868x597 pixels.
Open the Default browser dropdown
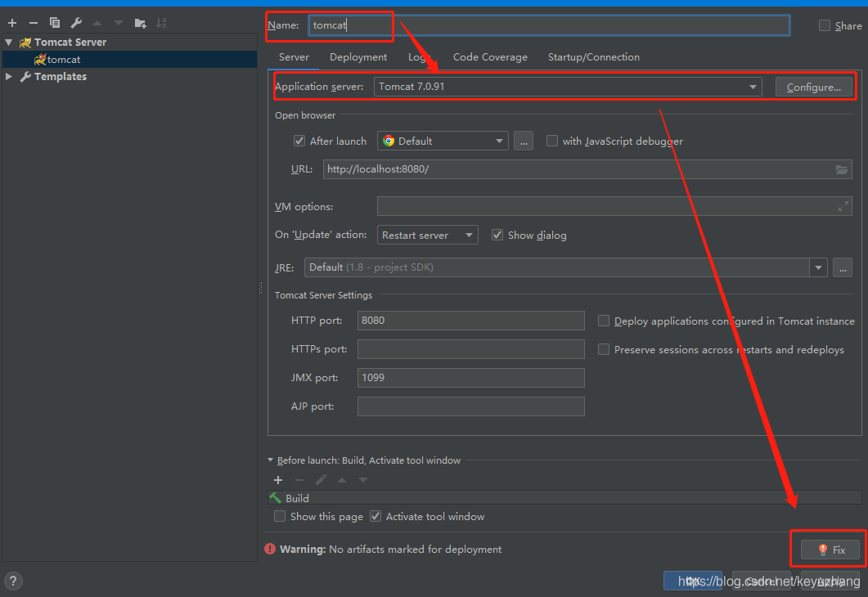click(x=443, y=141)
